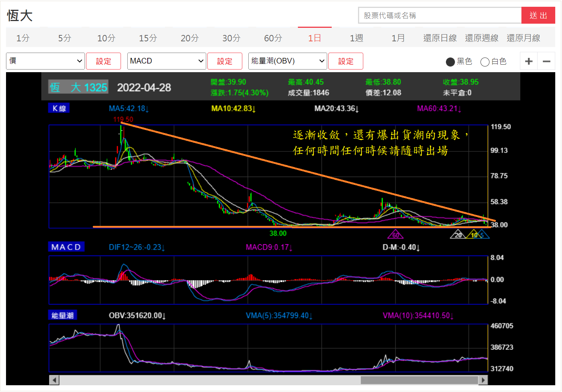The image size is (562, 392).
Task: Open the 還原日線 tab
Action: point(440,38)
